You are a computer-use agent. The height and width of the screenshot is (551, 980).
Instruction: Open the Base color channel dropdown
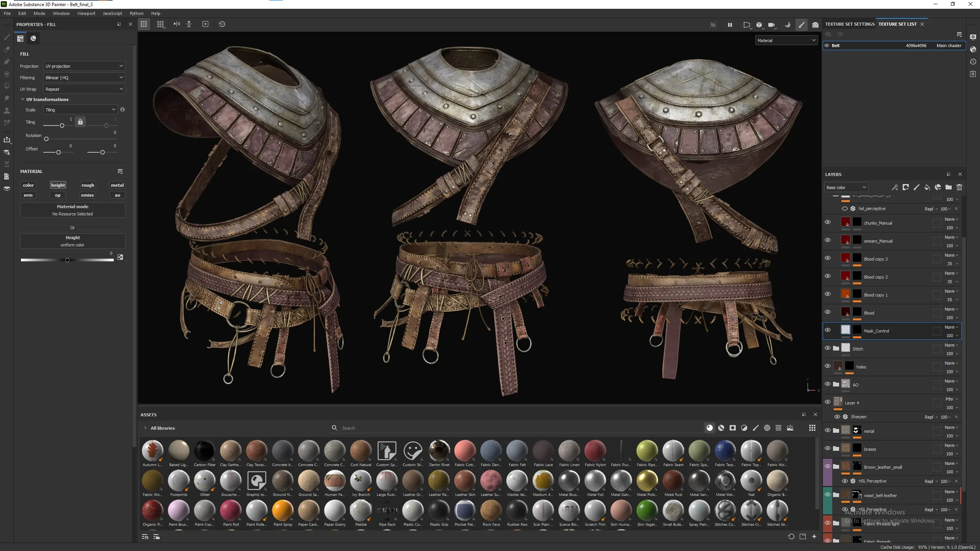846,187
